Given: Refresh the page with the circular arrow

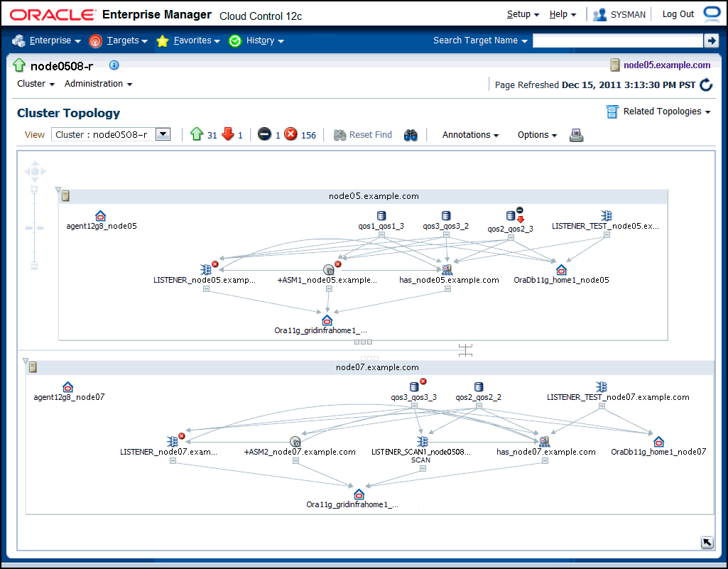Looking at the screenshot, I should [706, 85].
